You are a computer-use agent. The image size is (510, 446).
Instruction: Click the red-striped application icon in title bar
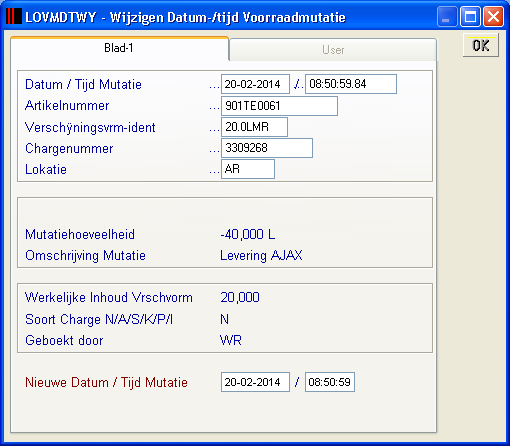click(x=14, y=16)
